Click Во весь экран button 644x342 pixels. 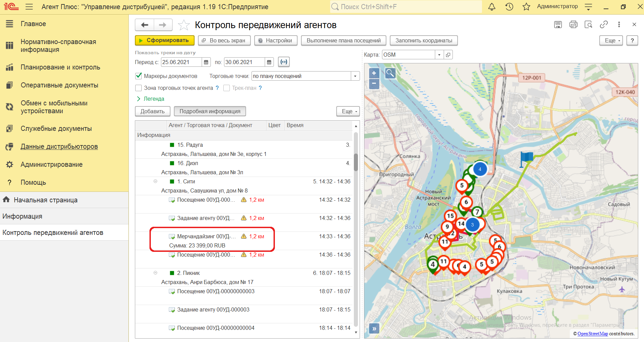(224, 40)
